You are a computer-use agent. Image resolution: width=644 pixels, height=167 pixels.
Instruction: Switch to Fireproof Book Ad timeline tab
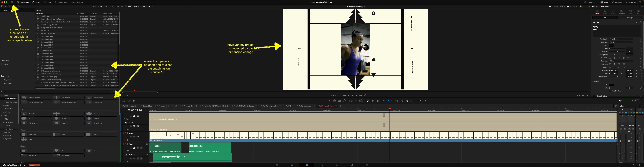190,106
